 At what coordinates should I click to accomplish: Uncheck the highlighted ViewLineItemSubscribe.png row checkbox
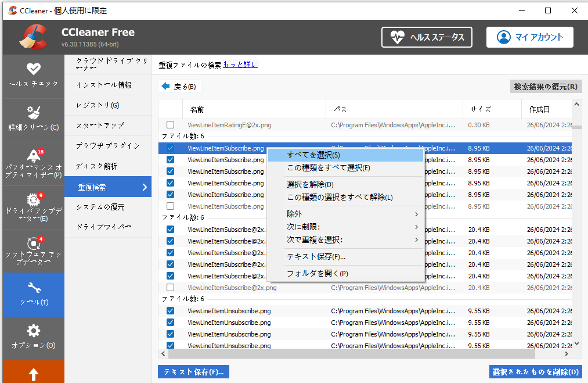pyautogui.click(x=170, y=148)
